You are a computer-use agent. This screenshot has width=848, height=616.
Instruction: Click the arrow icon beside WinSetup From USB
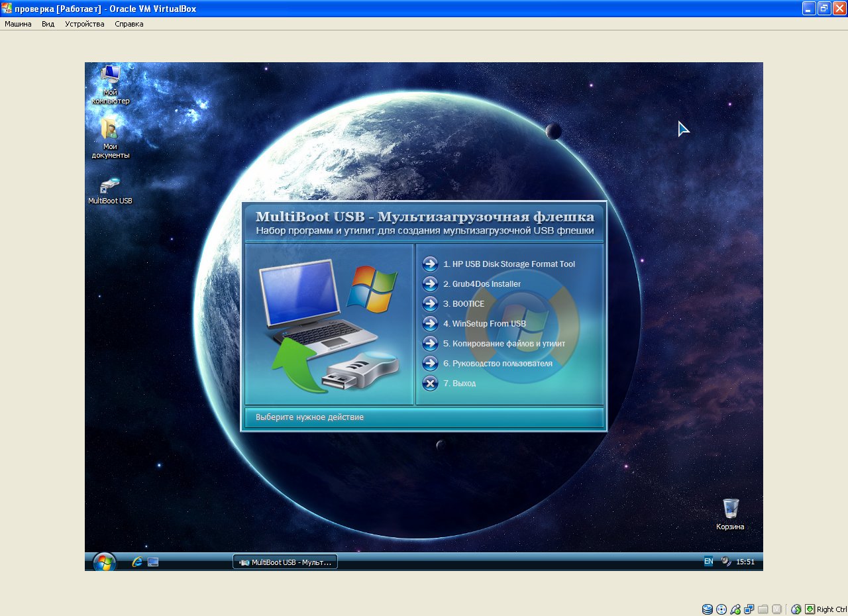pos(430,323)
